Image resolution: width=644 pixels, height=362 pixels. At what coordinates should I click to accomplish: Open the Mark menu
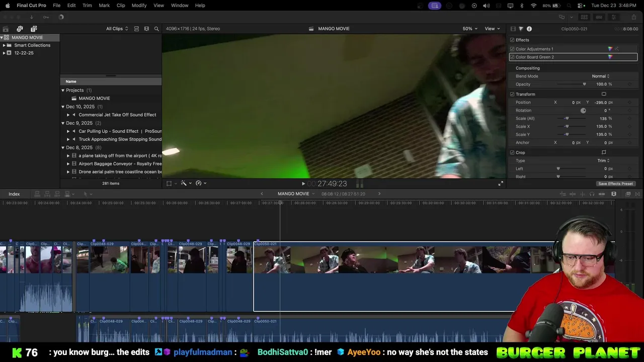click(104, 5)
